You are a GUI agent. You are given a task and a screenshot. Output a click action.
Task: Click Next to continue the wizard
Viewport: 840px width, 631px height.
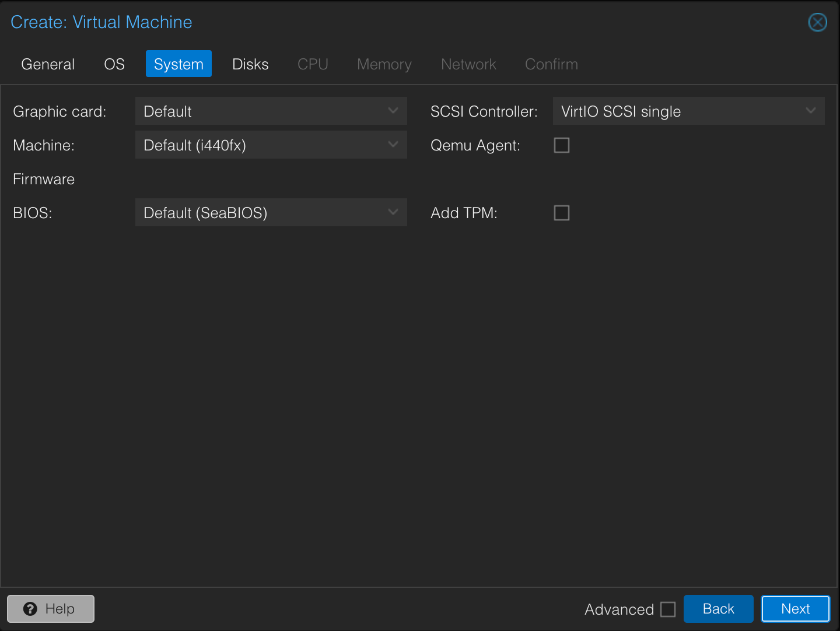pyautogui.click(x=795, y=609)
